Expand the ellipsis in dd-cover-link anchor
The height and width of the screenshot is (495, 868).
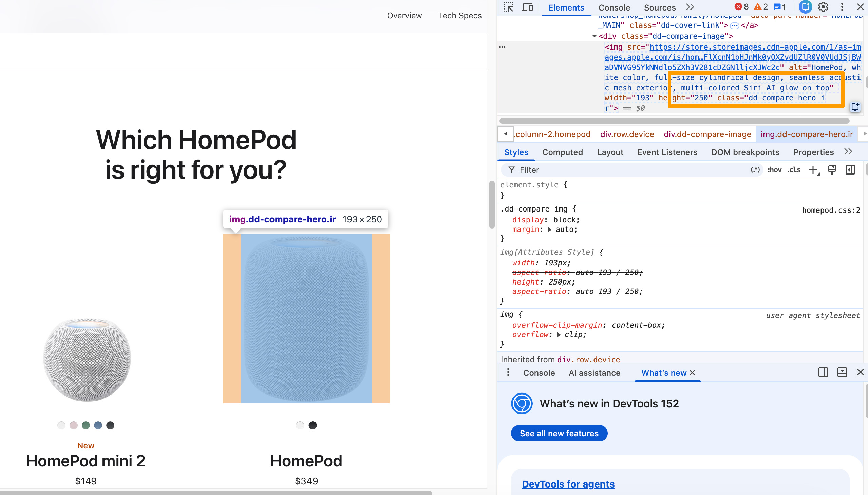tap(734, 25)
